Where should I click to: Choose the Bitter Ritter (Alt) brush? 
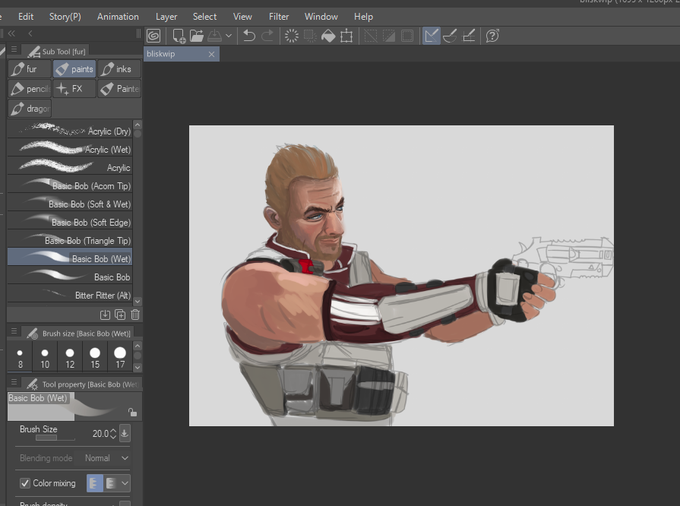point(70,294)
